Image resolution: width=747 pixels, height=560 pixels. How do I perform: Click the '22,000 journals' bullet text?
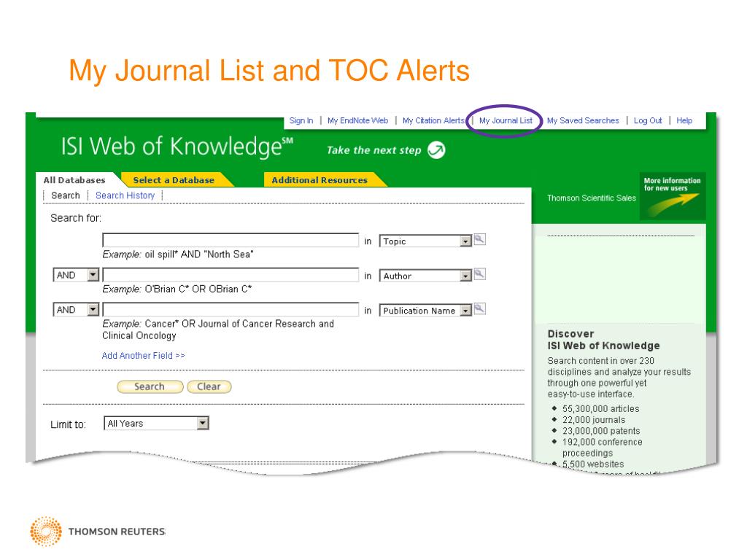coord(594,419)
